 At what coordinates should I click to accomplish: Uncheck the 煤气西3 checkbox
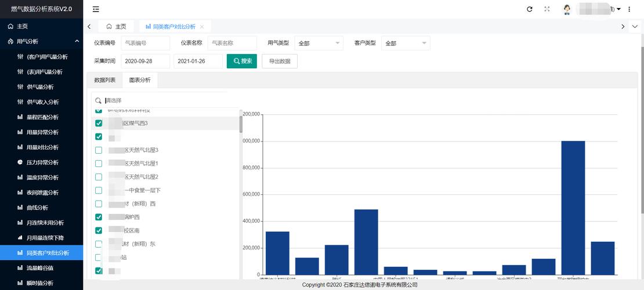[99, 123]
